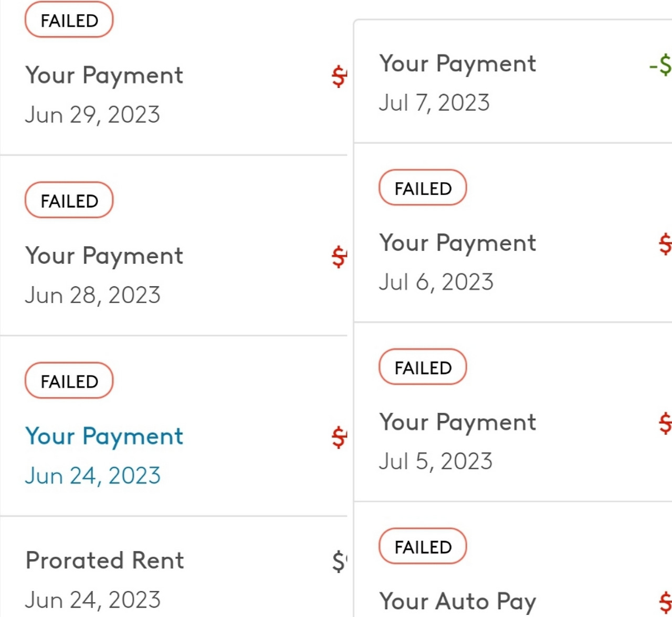Screen dimensions: 672x617
Task: Click the FAILED badge on the Jul 6 payment
Action: click(423, 188)
